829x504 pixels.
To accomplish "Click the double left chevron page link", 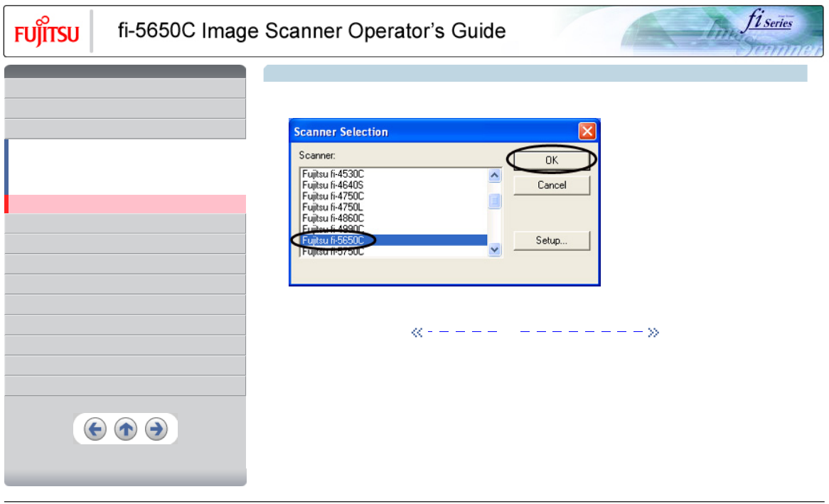I will click(x=417, y=333).
